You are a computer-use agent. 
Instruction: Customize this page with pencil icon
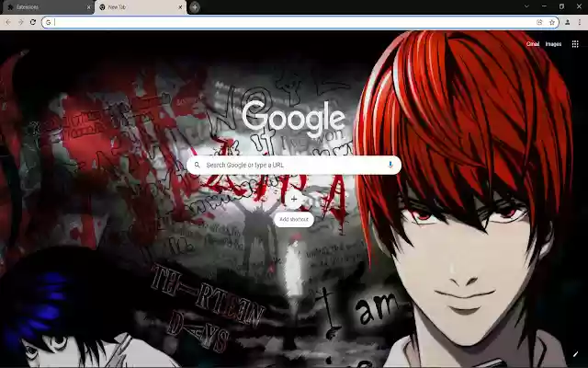[576, 354]
